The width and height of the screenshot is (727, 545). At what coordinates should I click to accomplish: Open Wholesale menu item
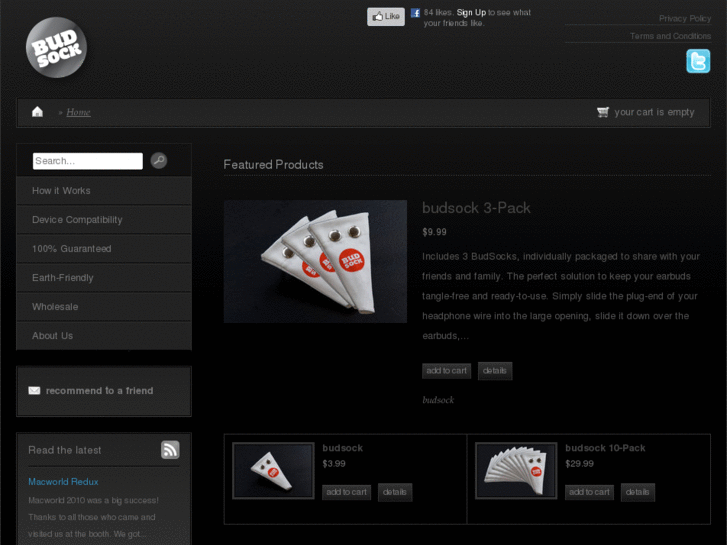click(104, 307)
